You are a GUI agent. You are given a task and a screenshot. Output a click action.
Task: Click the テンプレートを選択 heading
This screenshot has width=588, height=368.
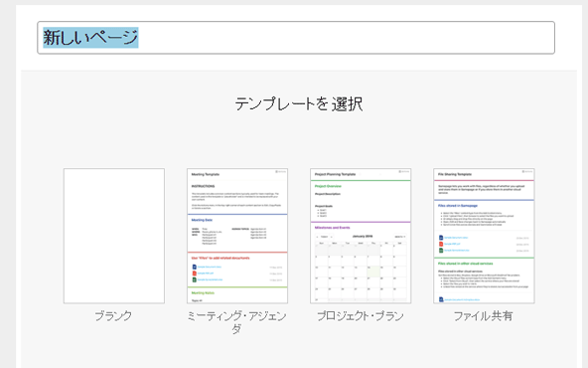[299, 104]
